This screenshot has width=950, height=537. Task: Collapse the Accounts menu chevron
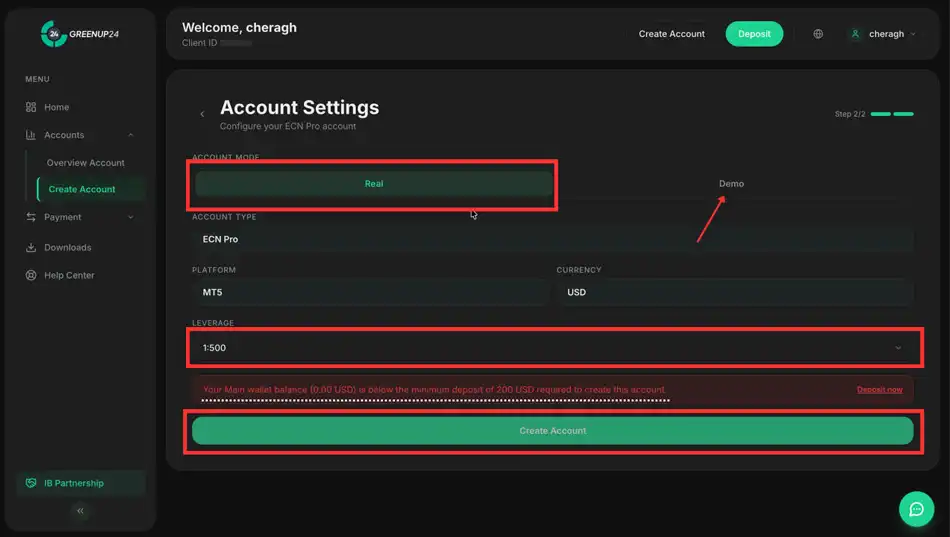pyautogui.click(x=131, y=135)
